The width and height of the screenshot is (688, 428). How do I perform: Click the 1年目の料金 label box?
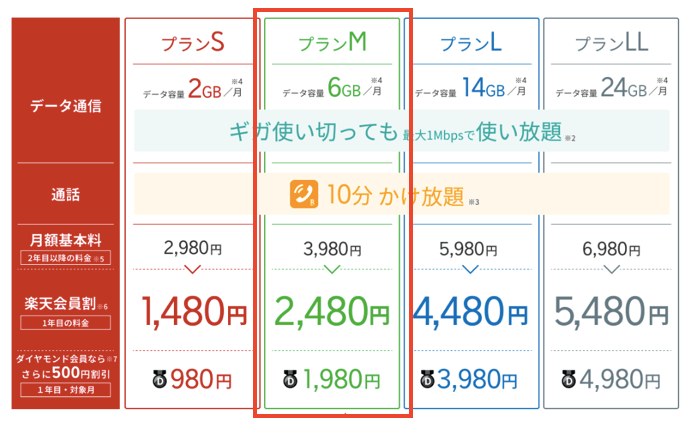[x=65, y=323]
